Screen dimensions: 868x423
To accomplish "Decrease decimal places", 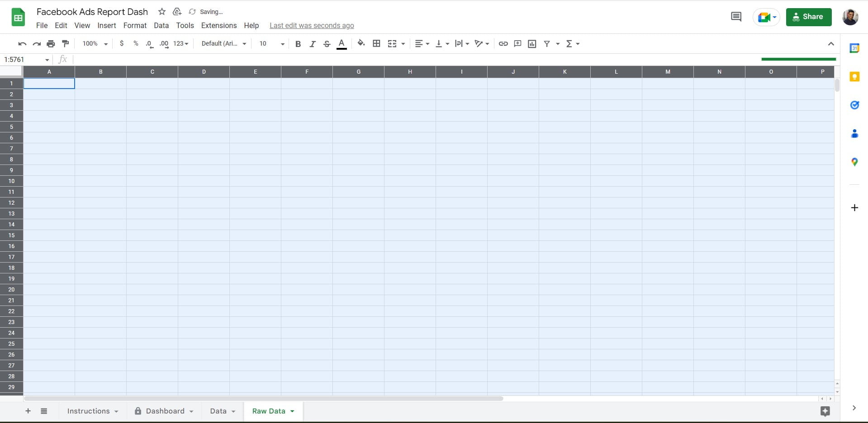I will pos(149,44).
